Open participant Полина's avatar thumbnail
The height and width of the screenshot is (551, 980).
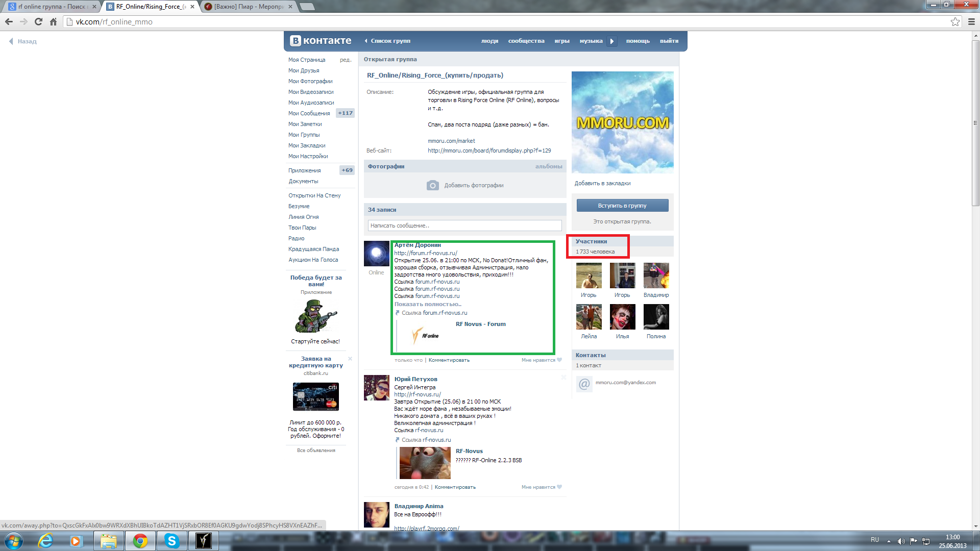click(656, 317)
